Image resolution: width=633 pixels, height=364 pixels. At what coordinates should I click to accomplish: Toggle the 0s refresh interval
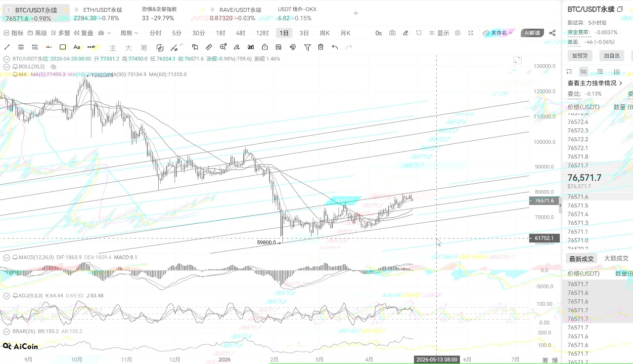pos(378,33)
